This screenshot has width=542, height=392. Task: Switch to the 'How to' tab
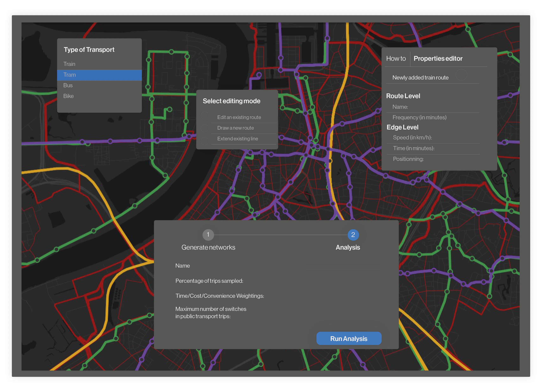pyautogui.click(x=396, y=58)
